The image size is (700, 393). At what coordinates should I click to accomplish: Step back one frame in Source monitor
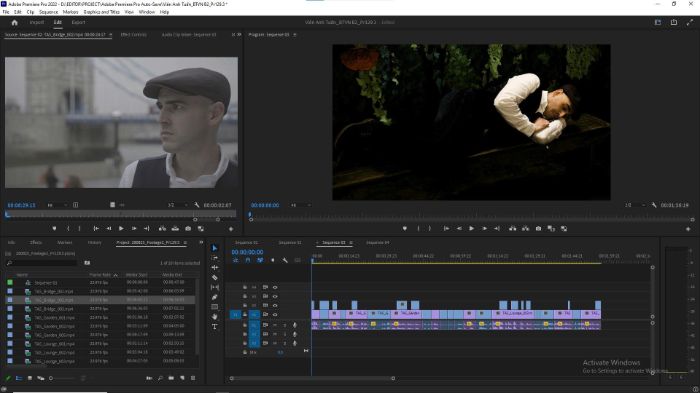tap(108, 229)
